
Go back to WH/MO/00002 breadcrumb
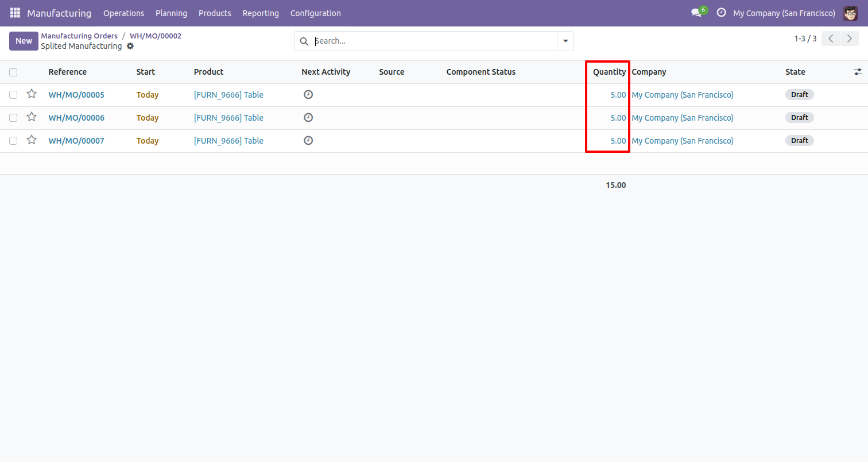(x=156, y=36)
